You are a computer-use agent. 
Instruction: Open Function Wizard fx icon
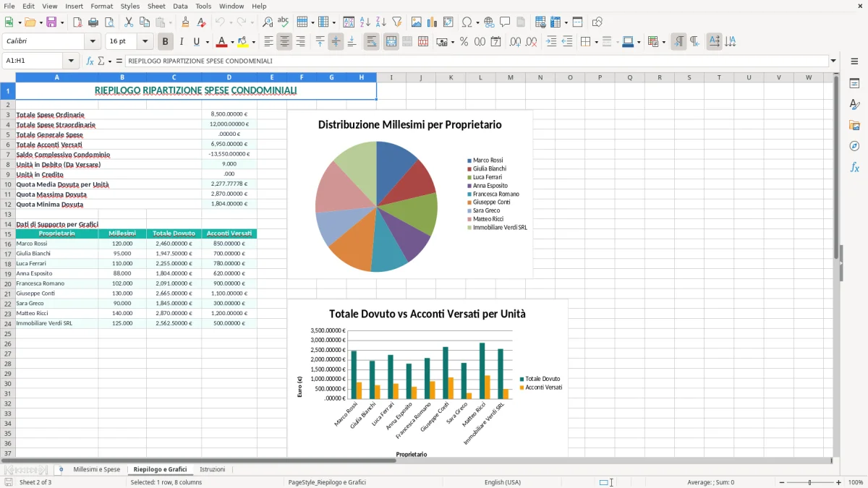(x=90, y=61)
